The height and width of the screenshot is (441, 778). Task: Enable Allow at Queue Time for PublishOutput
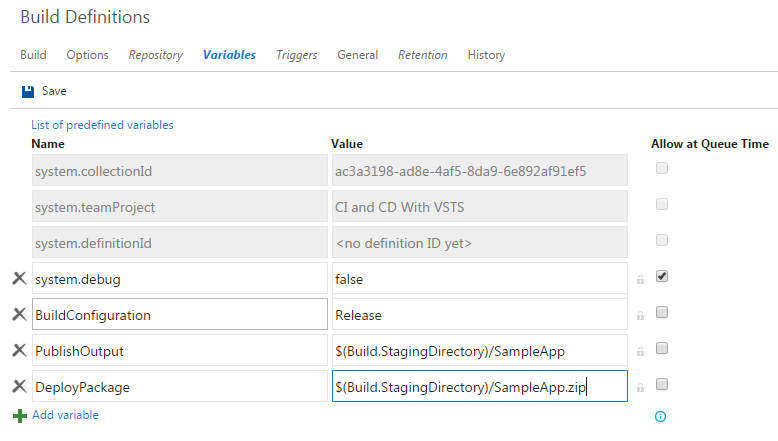coord(661,349)
